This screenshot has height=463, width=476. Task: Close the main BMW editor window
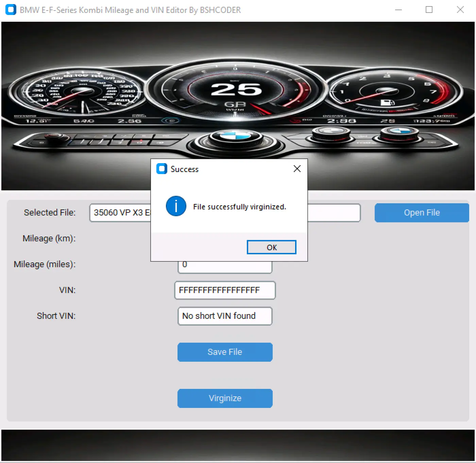[x=460, y=10]
